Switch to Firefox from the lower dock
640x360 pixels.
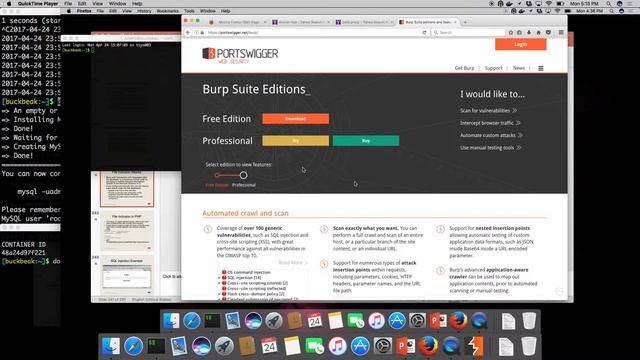pyautogui.click(x=428, y=347)
